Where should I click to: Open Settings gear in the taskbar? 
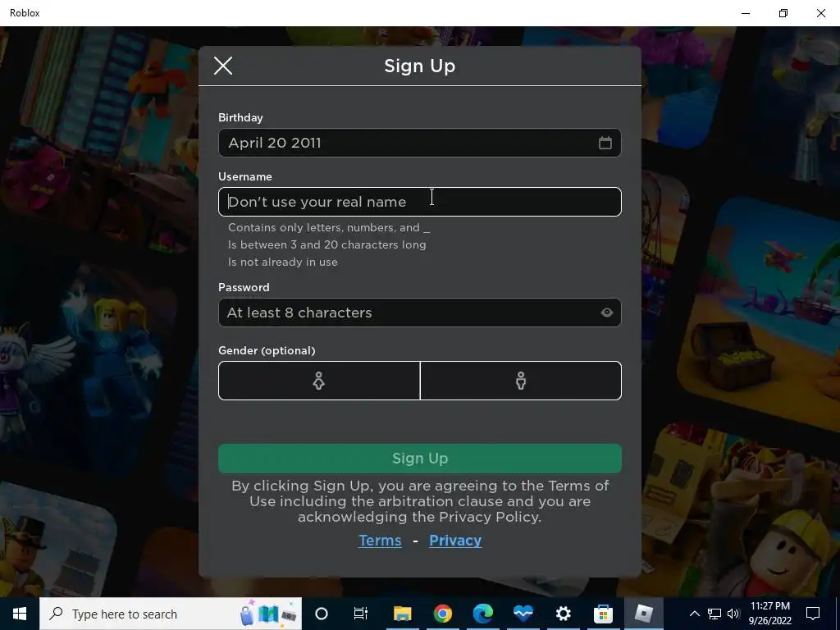coord(563,614)
